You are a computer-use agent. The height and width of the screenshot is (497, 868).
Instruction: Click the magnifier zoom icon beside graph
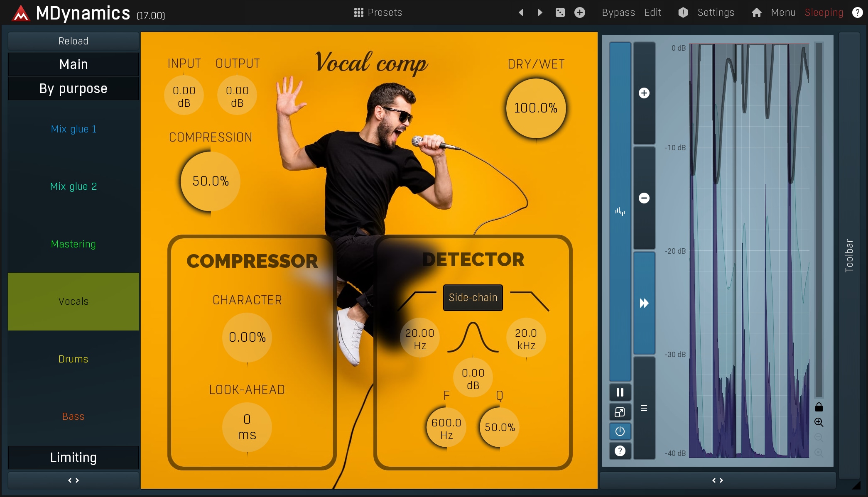click(819, 422)
